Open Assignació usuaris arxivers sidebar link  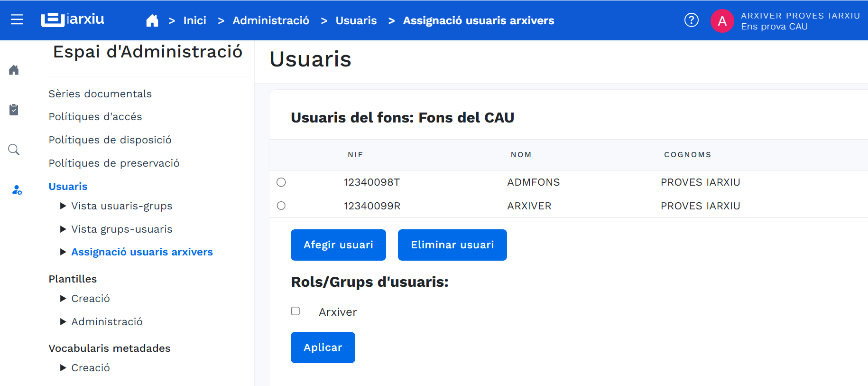pyautogui.click(x=142, y=252)
